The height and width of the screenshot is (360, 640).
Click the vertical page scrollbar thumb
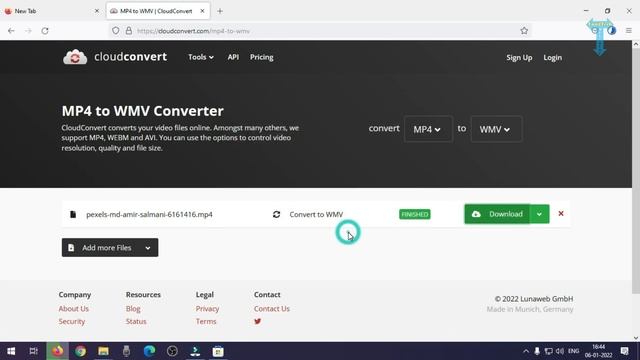click(x=636, y=171)
